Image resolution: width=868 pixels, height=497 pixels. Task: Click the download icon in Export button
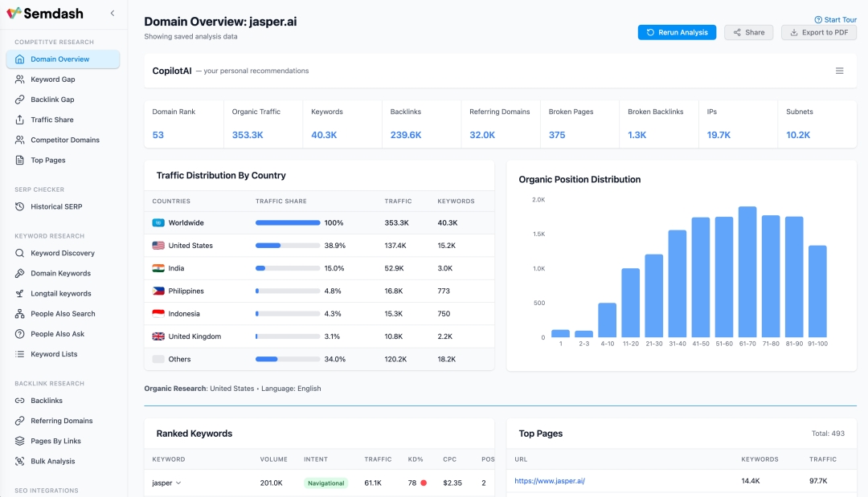click(x=794, y=33)
